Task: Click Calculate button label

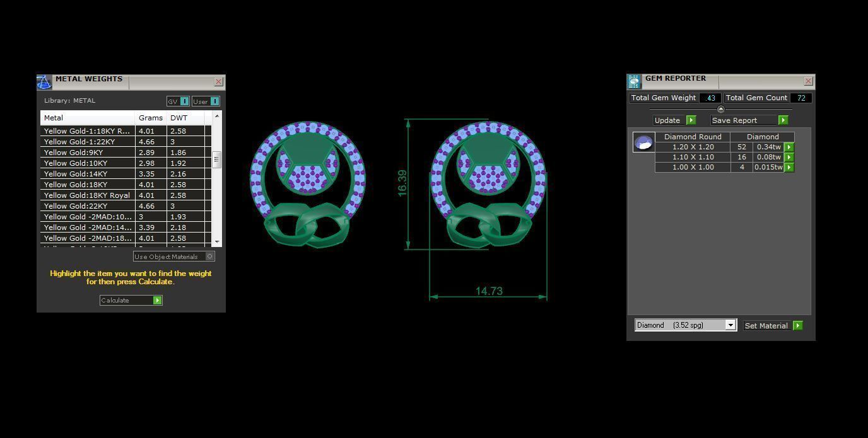Action: coord(115,301)
